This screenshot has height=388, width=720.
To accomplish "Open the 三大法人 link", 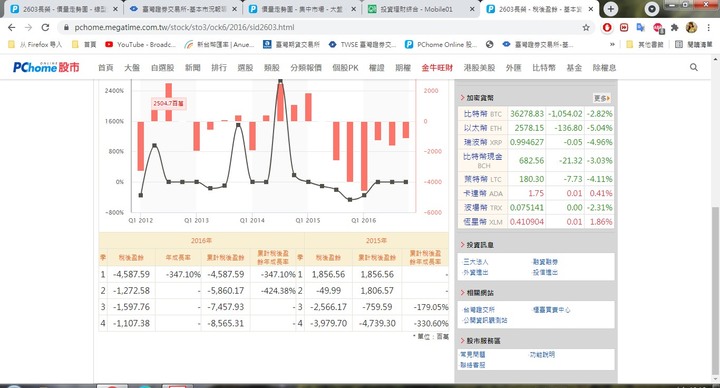I will 476,262.
